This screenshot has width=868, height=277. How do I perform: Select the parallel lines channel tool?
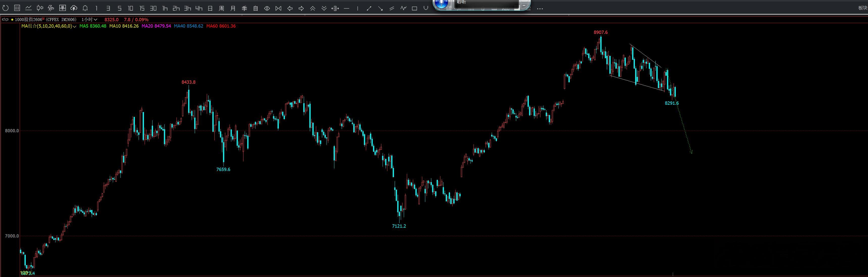(x=392, y=8)
